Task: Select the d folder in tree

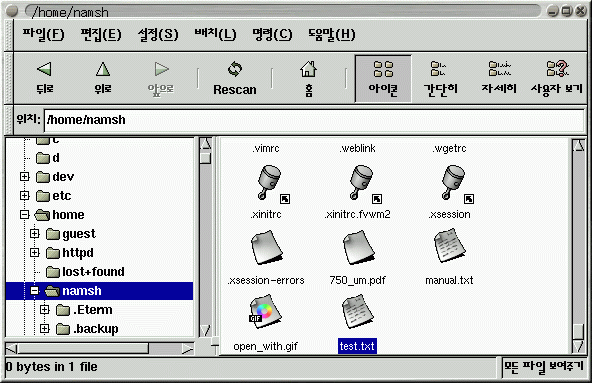Action: [x=48, y=158]
